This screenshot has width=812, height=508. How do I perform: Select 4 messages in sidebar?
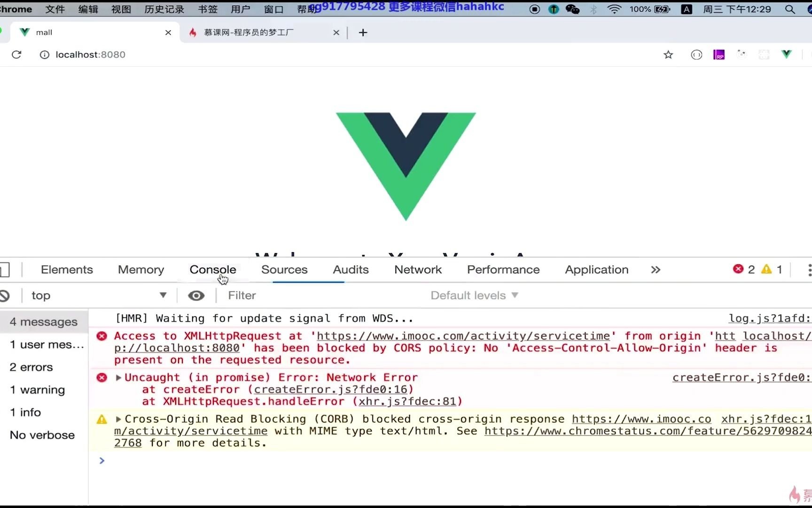pyautogui.click(x=44, y=322)
